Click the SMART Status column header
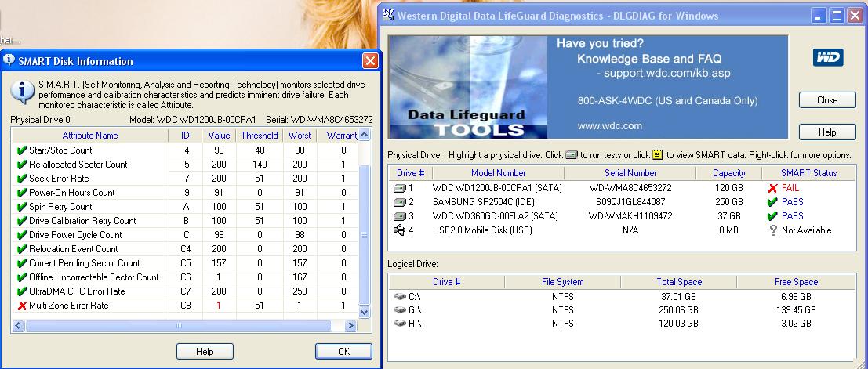Viewport: 868px width, 369px height. click(x=808, y=173)
